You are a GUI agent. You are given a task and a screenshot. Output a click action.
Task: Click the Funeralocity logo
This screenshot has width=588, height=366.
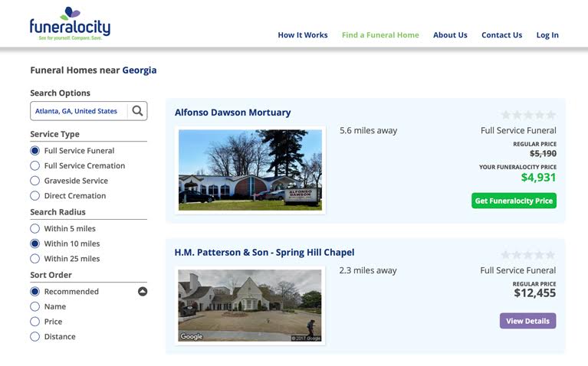[x=70, y=23]
